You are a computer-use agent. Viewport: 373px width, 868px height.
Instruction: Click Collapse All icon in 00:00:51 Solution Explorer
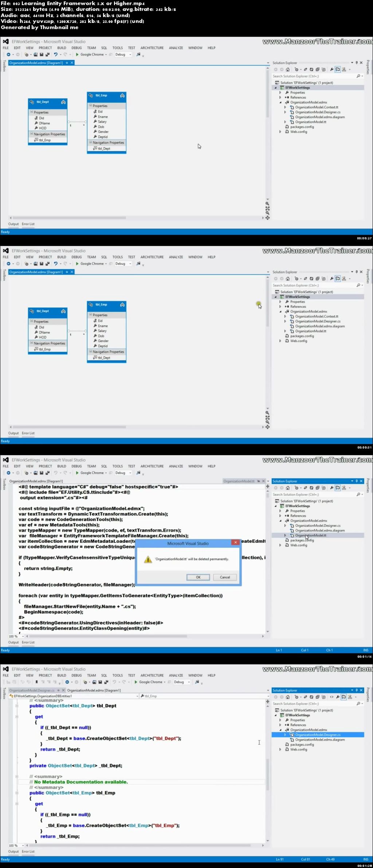tap(317, 279)
